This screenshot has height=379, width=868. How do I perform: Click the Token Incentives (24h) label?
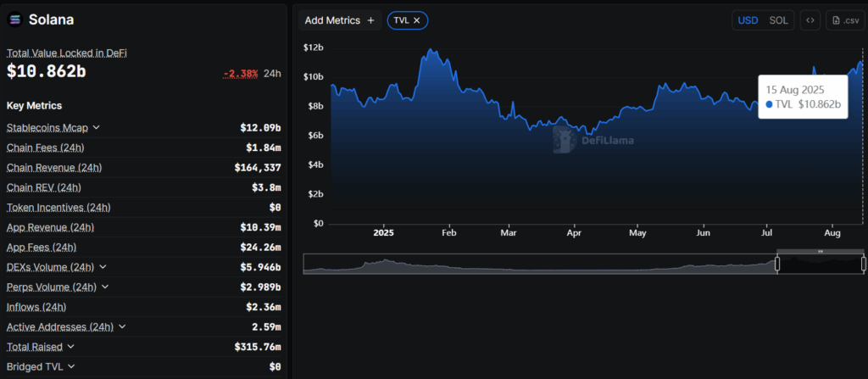(58, 207)
